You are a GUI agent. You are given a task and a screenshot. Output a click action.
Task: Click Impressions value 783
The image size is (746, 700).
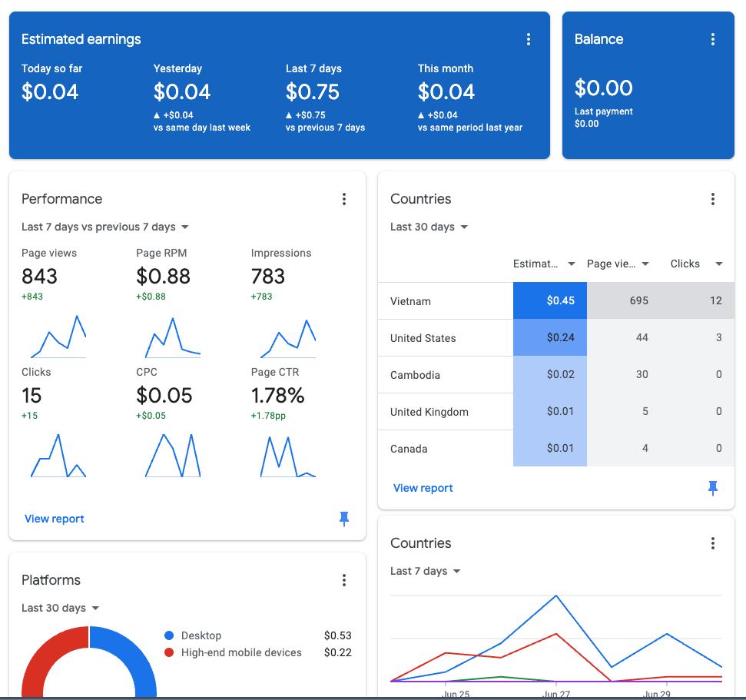coord(268,276)
